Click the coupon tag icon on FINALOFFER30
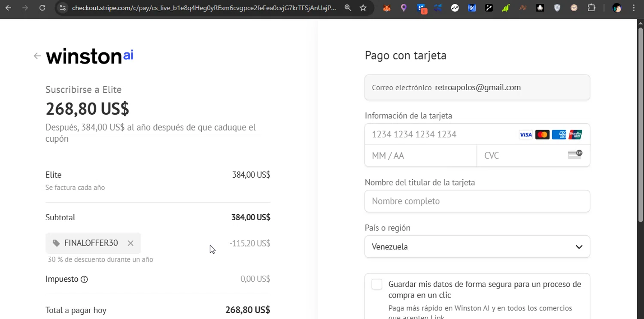The width and height of the screenshot is (644, 319). pyautogui.click(x=56, y=243)
